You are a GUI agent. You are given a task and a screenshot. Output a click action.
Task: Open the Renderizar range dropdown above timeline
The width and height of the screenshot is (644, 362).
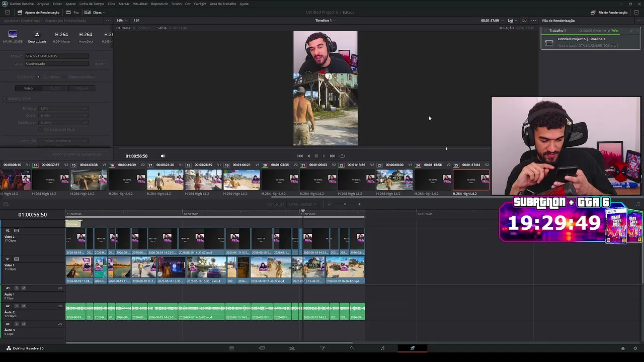tap(303, 204)
